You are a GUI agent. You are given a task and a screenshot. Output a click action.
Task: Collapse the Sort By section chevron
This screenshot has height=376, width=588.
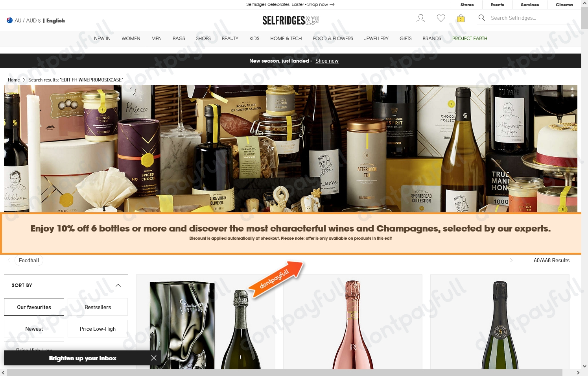[x=118, y=285]
